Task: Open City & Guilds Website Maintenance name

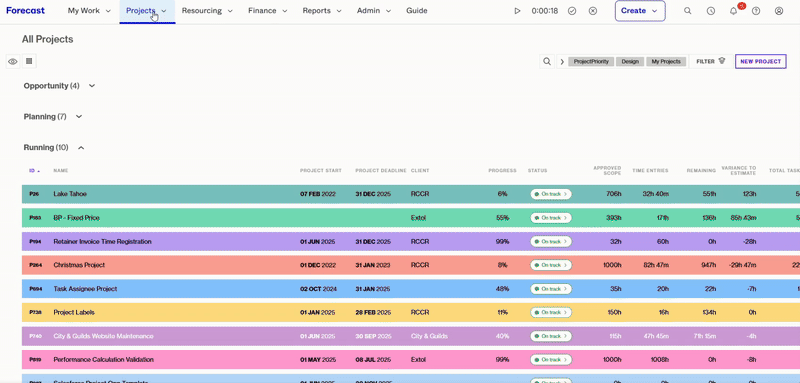Action: click(104, 336)
